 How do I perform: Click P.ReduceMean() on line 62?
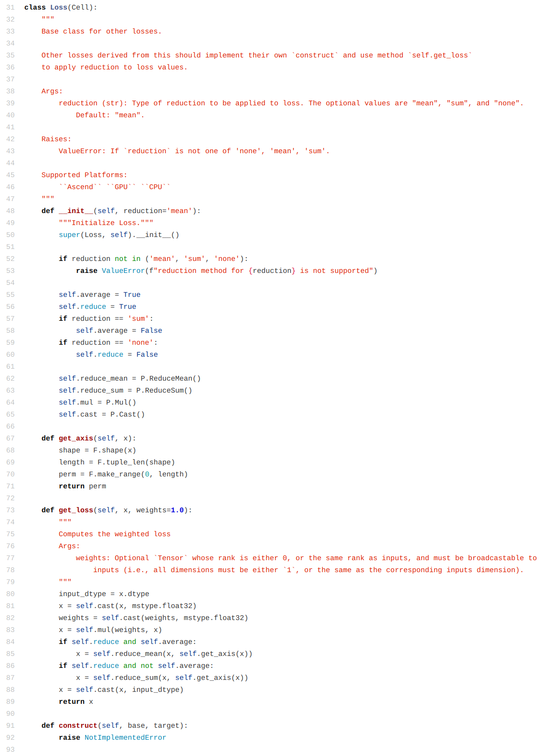(x=170, y=379)
